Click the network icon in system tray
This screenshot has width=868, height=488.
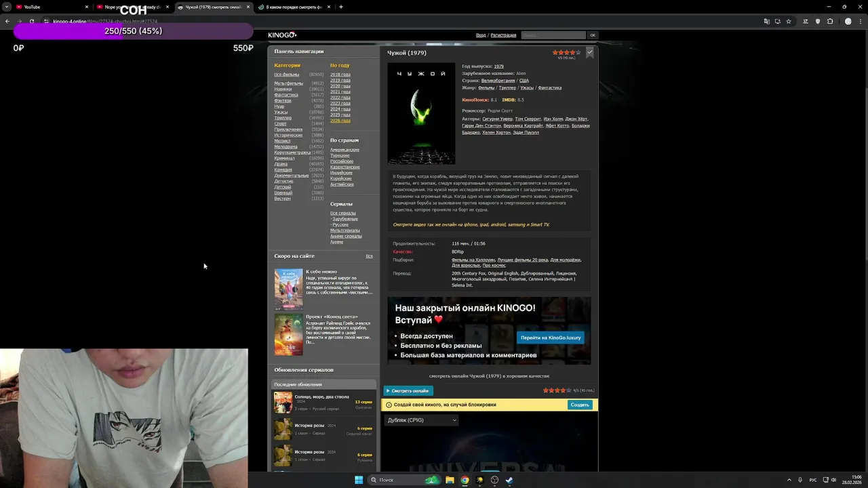pos(825,480)
